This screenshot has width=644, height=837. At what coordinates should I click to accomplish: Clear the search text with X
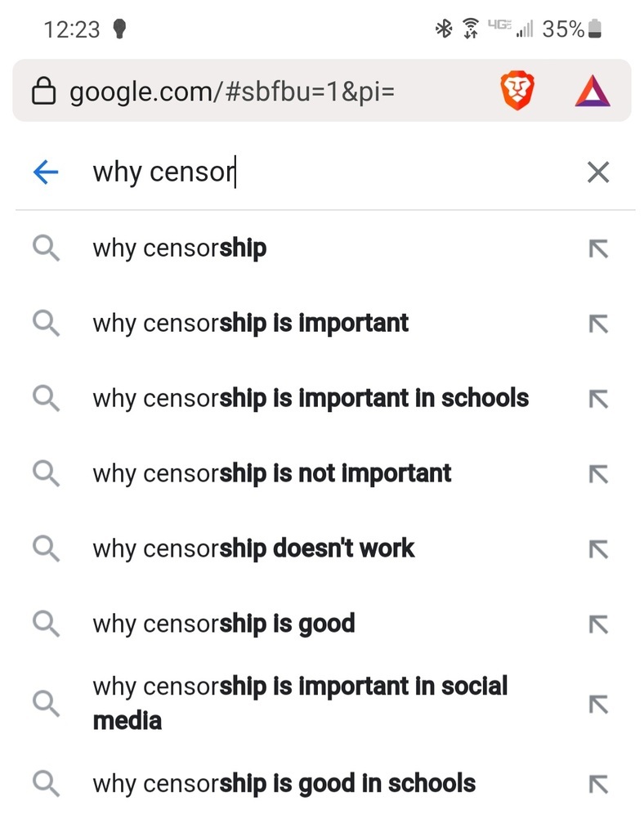[598, 172]
